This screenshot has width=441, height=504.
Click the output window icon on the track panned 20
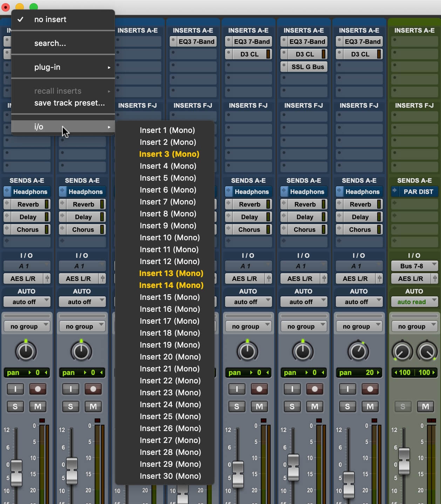[379, 278]
